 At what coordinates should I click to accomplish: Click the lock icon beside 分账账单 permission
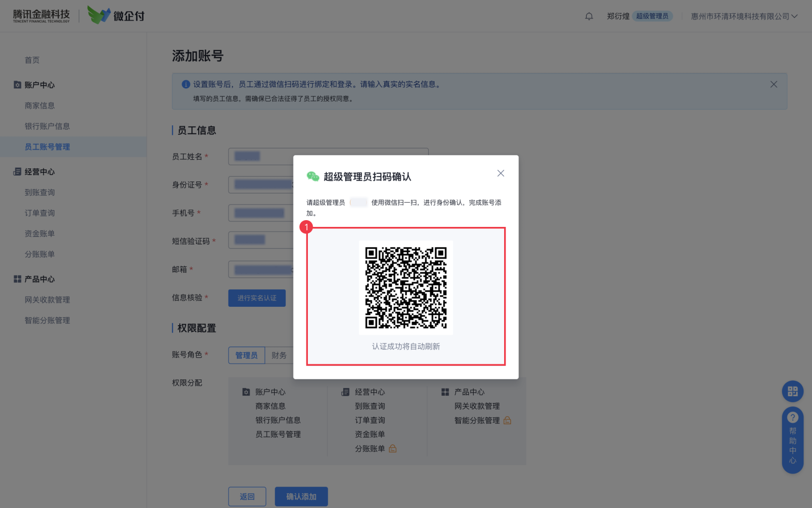pyautogui.click(x=392, y=448)
